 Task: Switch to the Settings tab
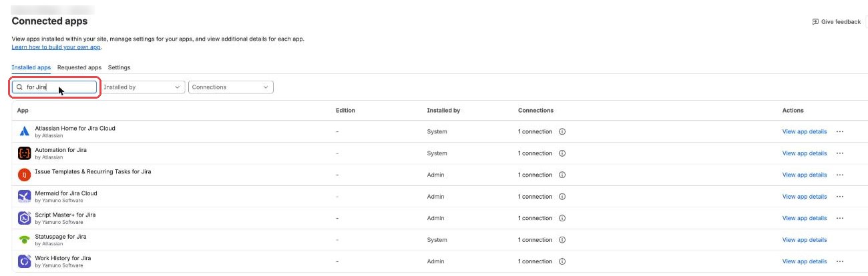pos(120,67)
